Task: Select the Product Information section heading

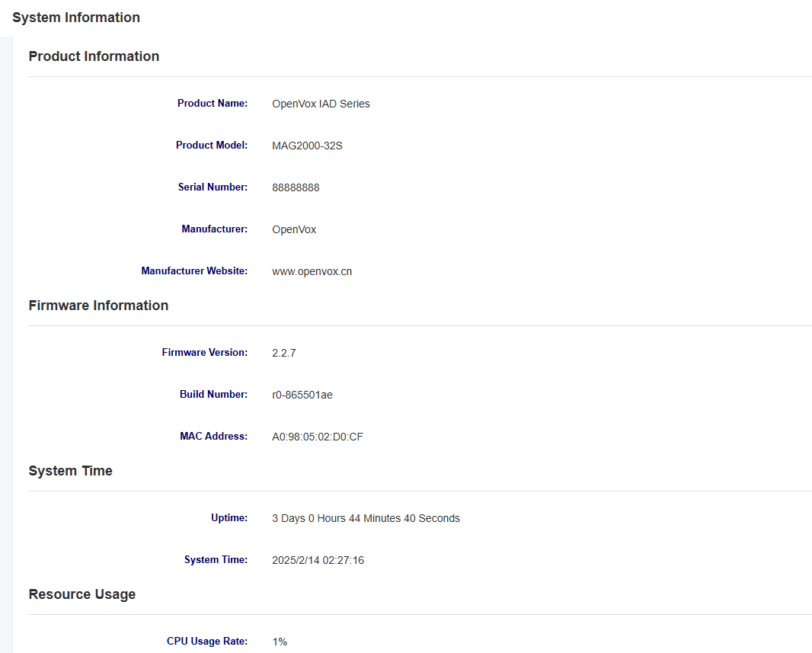Action: [x=94, y=56]
